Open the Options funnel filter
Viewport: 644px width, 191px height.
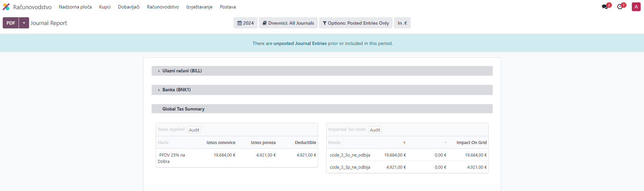[x=356, y=23]
